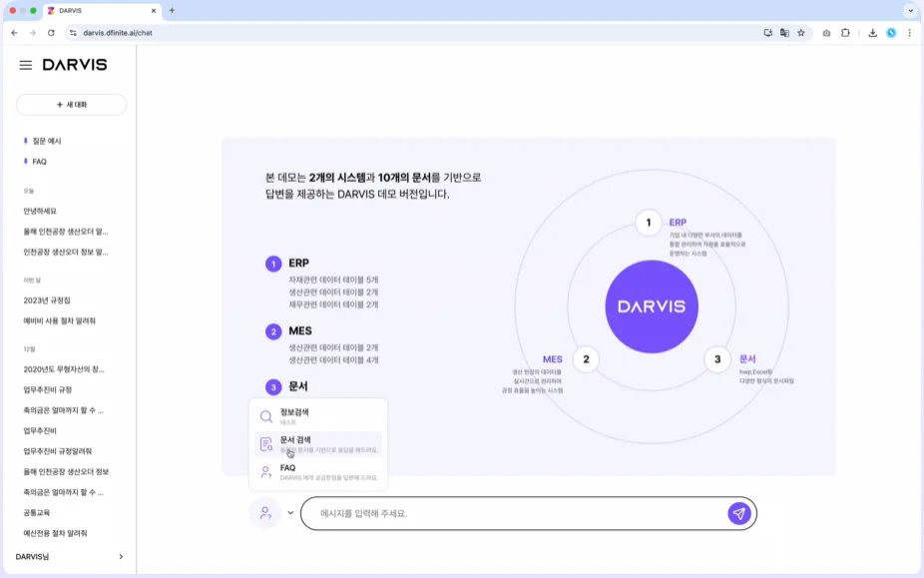Open chat 인천공장 생산오더 정보 알...
The image size is (924, 578).
66,252
